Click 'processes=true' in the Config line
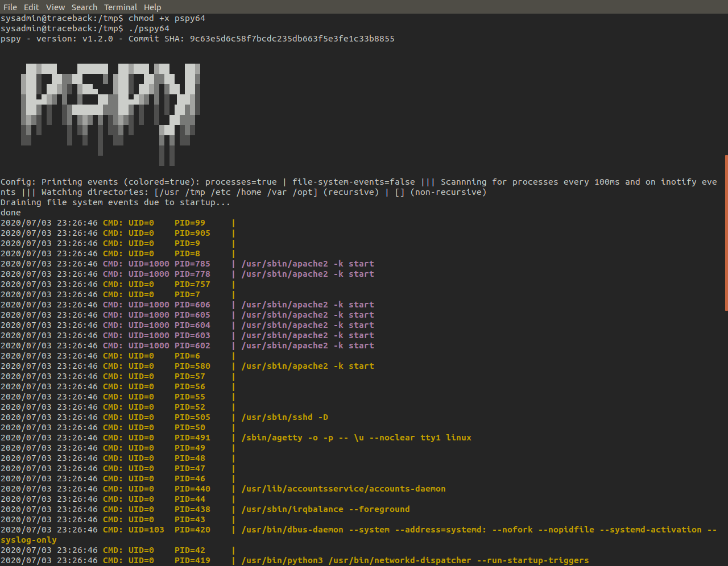Screen dimensions: 728x566 click(241, 182)
